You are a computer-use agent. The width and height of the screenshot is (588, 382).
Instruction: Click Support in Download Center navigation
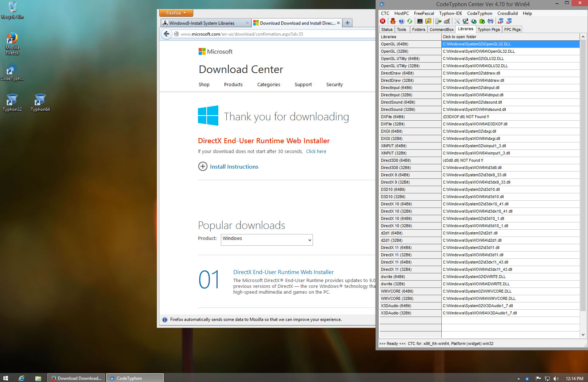pos(303,85)
